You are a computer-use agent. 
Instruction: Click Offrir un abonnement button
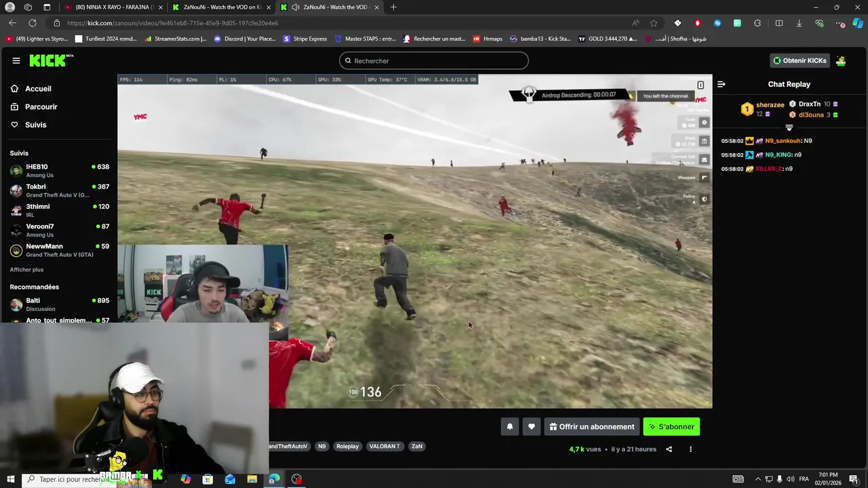(592, 426)
